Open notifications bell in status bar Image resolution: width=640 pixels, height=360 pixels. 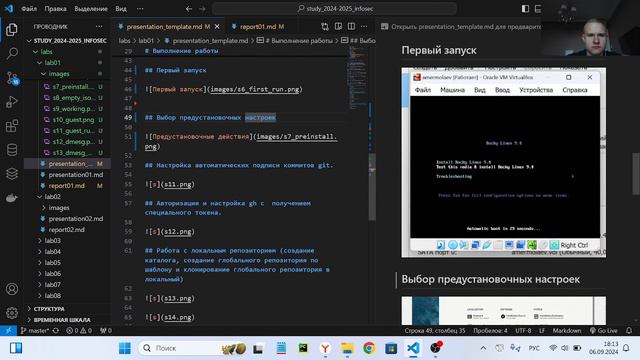tap(629, 331)
